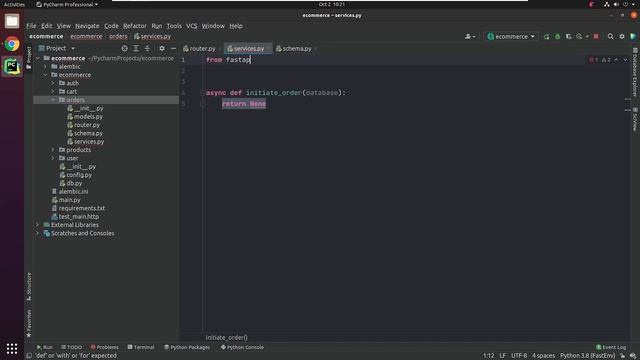
Task: Collapse the orders folder
Action: pyautogui.click(x=53, y=100)
